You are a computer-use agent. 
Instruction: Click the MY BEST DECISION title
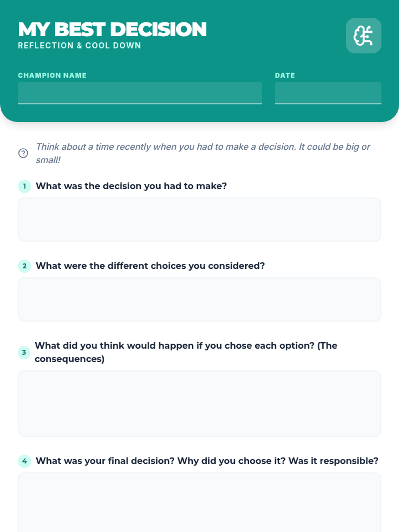point(112,29)
